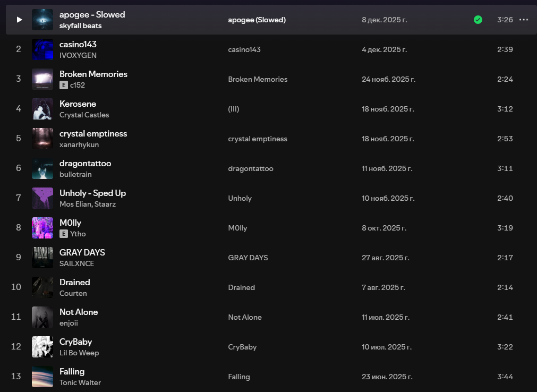Open the apogee (Slowed) album link

[x=257, y=20]
